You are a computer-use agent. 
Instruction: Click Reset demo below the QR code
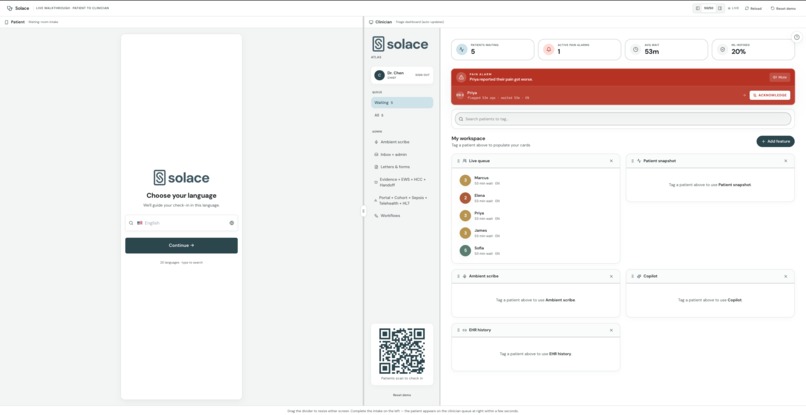point(402,395)
